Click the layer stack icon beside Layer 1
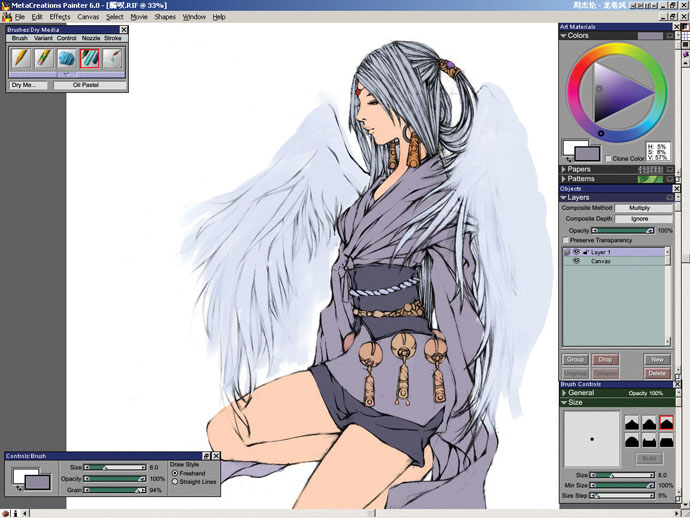The width and height of the screenshot is (690, 518). point(567,252)
